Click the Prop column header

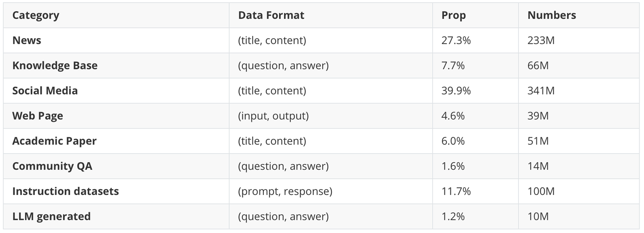coord(453,15)
